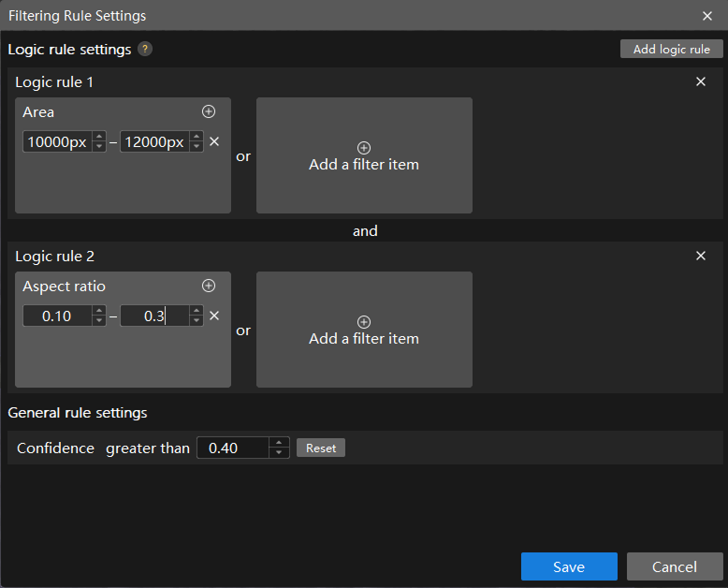
Task: Click the help icon beside Logic rule settings
Action: pyautogui.click(x=145, y=50)
